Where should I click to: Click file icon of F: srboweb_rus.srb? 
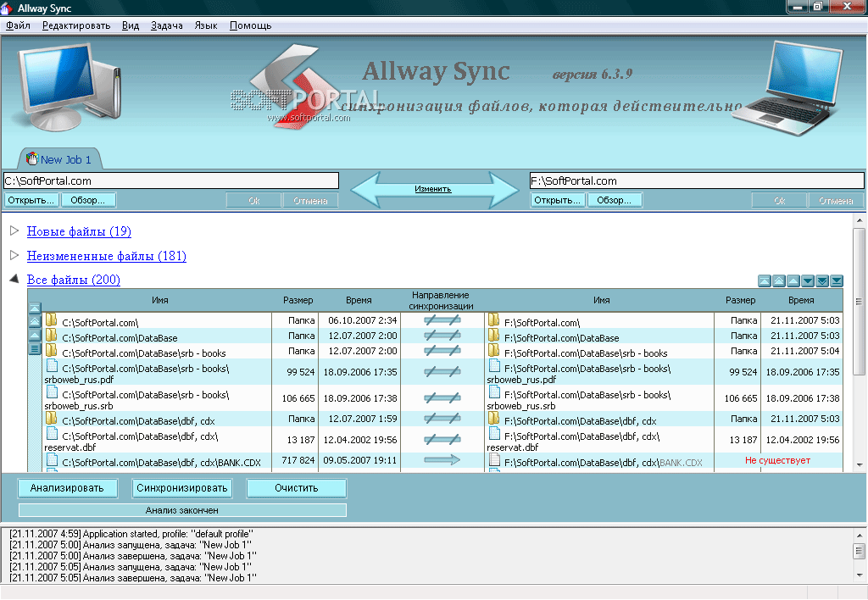point(494,392)
